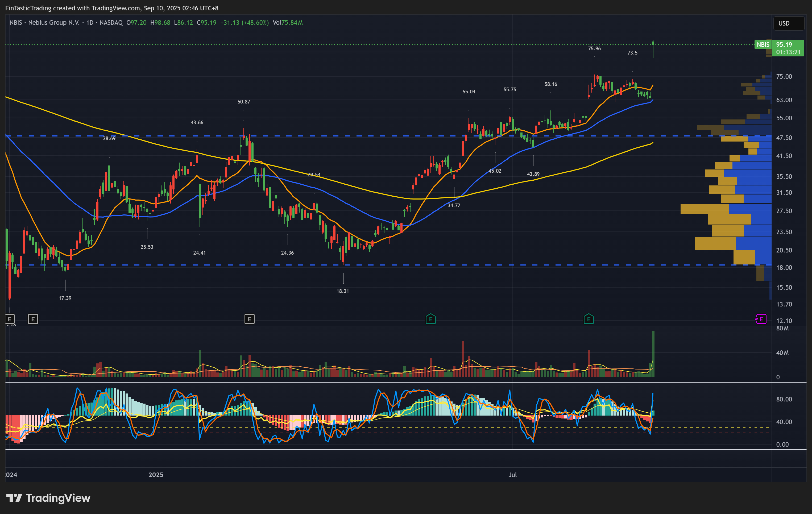Image resolution: width=812 pixels, height=514 pixels.
Task: Click the magenta upcoming earnings E icon
Action: click(x=761, y=319)
